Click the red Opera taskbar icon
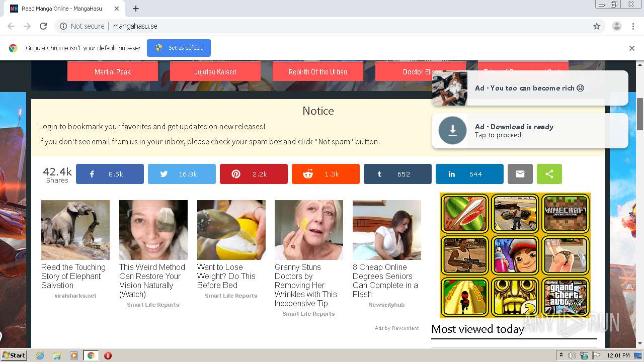Screen dimensions: 644x362 pyautogui.click(x=108, y=355)
